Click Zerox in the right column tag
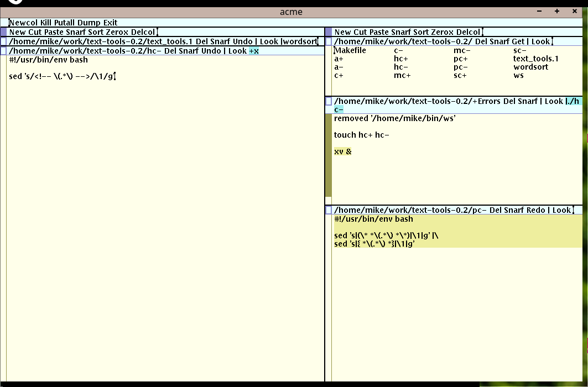 (443, 32)
